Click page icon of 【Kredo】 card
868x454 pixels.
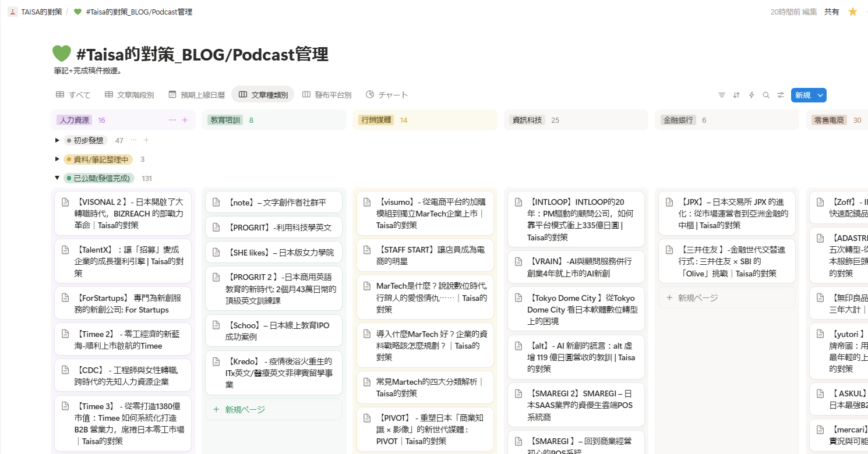point(216,361)
